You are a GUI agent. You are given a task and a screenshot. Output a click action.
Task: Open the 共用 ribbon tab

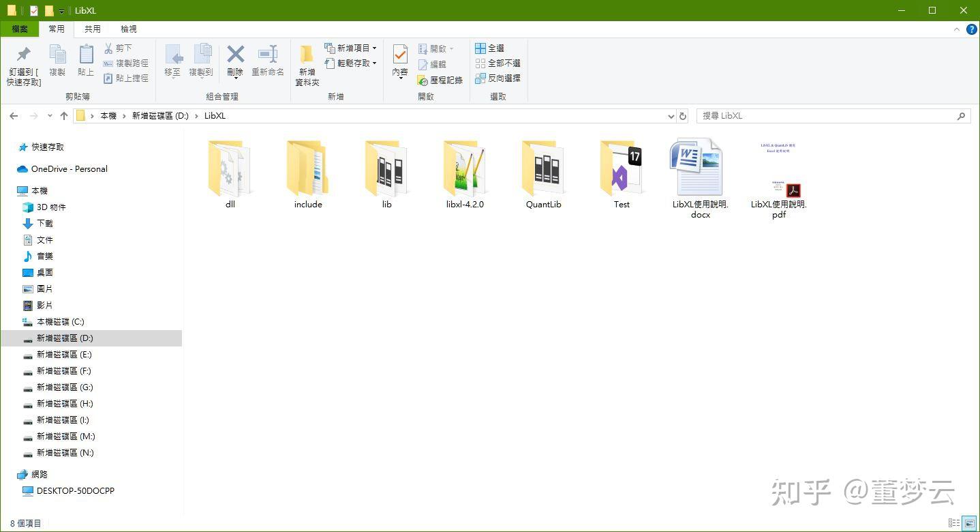(93, 29)
